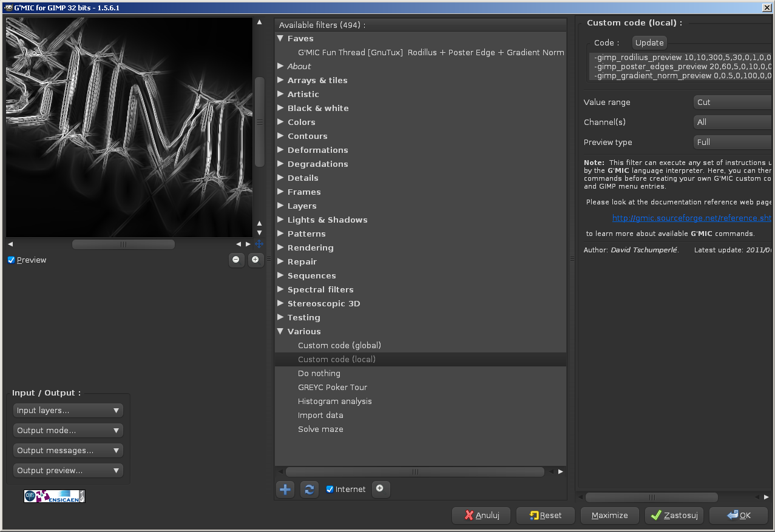775x532 pixels.
Task: Expand the Lights & Shadows category
Action: (280, 220)
